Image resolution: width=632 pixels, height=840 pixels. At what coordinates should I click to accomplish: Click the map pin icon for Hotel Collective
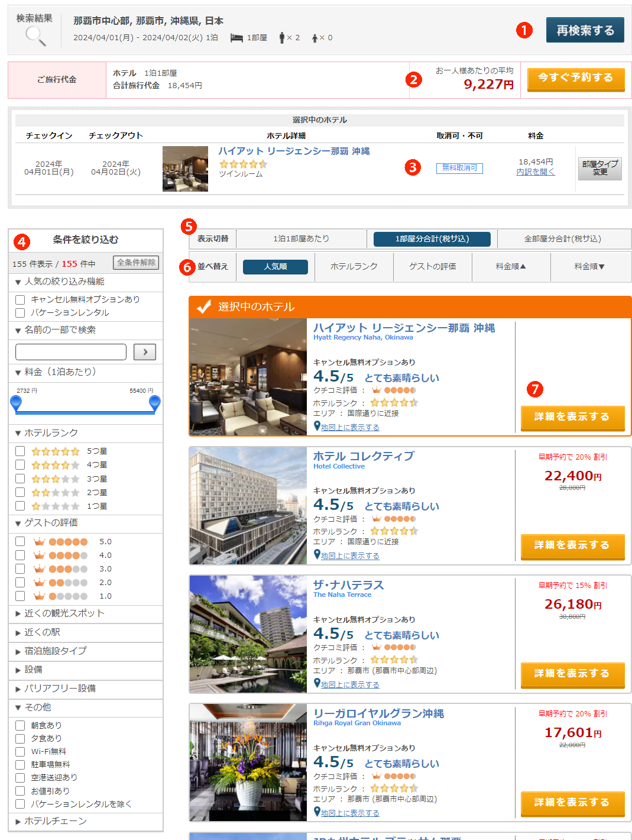(x=317, y=554)
